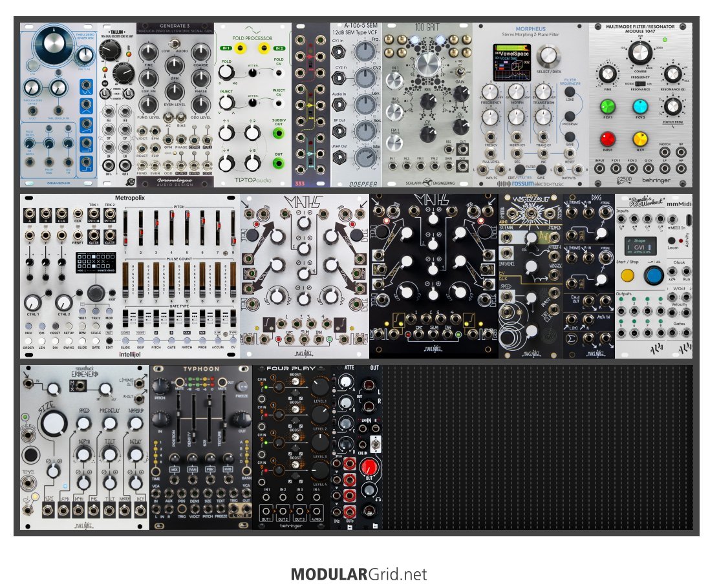Slide the NORM / LIM resonance switch
This screenshot has width=719, height=588.
pyautogui.click(x=640, y=85)
